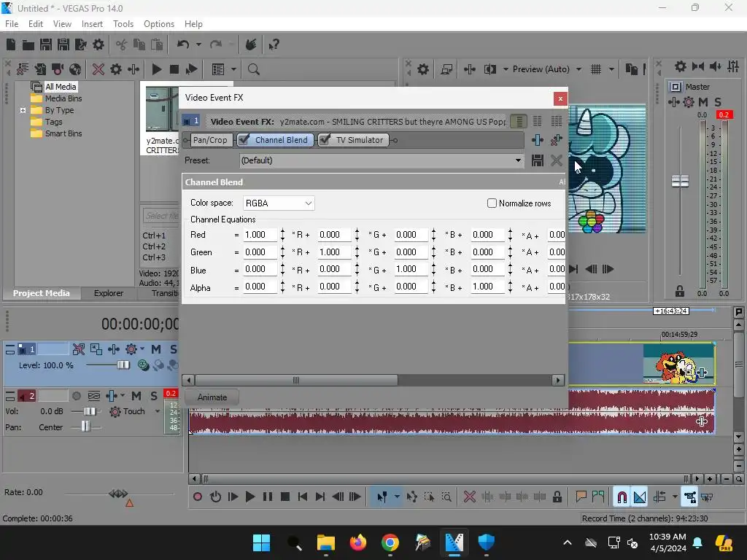Solo audio track 2

(x=153, y=396)
